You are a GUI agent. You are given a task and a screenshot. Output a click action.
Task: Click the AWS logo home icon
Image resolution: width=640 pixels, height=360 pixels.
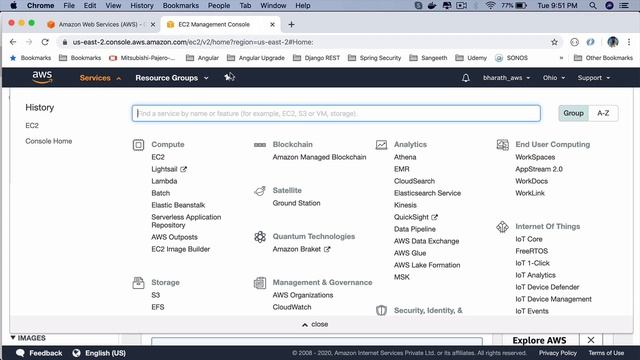tap(42, 77)
